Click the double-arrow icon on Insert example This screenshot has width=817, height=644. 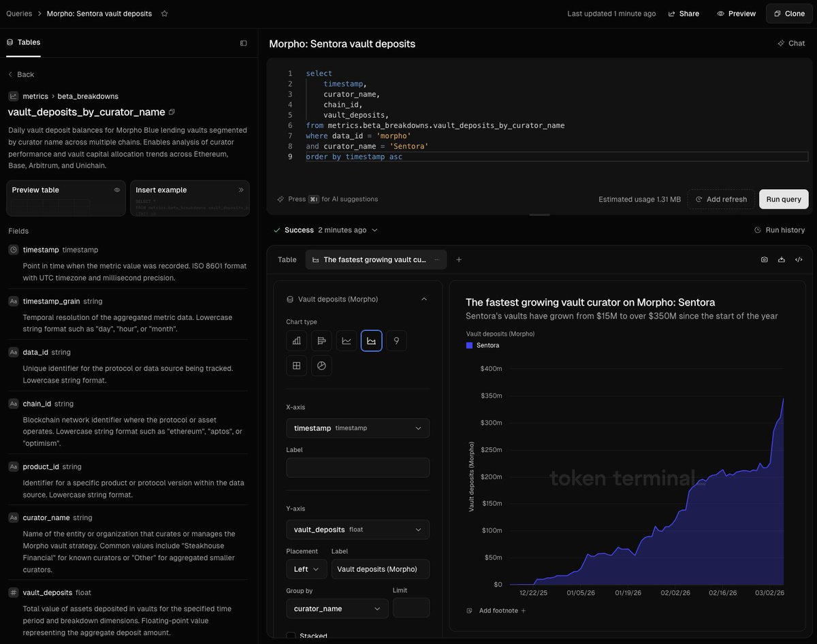tap(240, 190)
